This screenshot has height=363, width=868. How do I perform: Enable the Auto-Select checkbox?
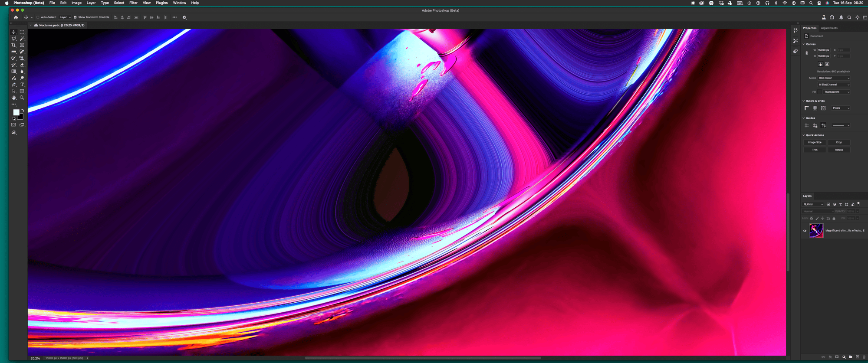[x=38, y=17]
